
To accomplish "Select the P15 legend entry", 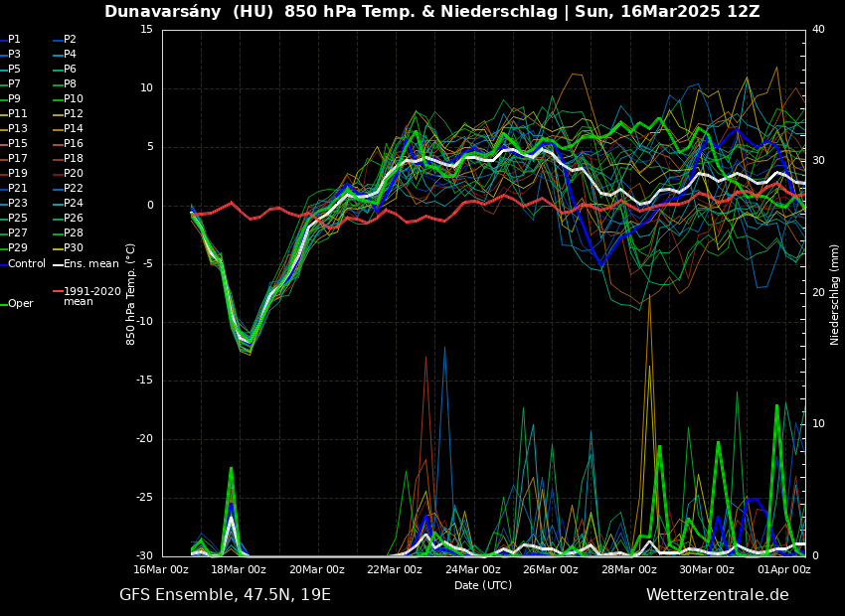I will (17, 144).
